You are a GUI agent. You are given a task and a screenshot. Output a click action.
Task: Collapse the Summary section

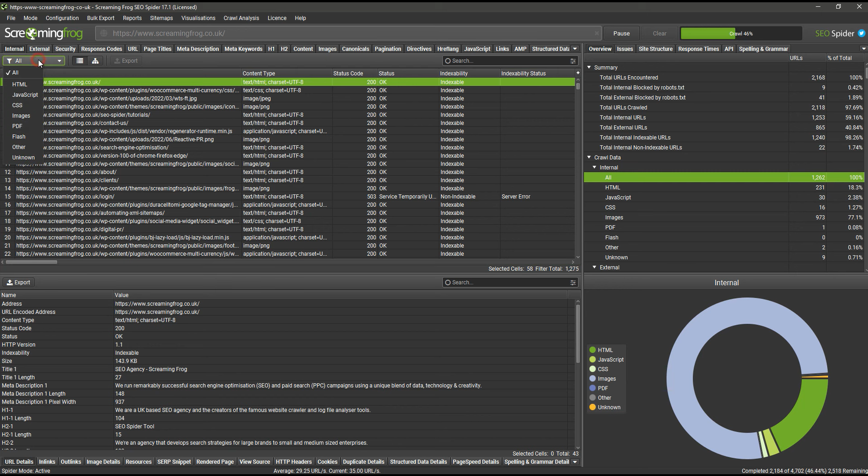click(589, 67)
